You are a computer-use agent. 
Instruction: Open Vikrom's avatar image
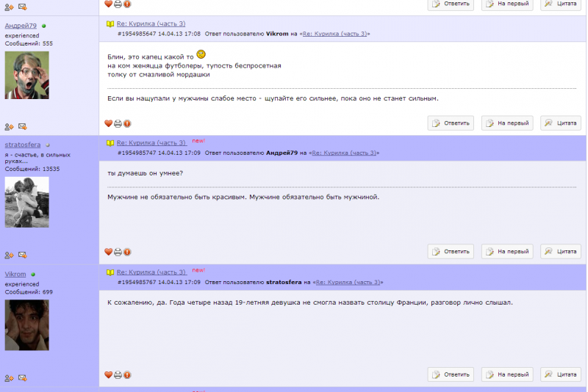coord(26,325)
